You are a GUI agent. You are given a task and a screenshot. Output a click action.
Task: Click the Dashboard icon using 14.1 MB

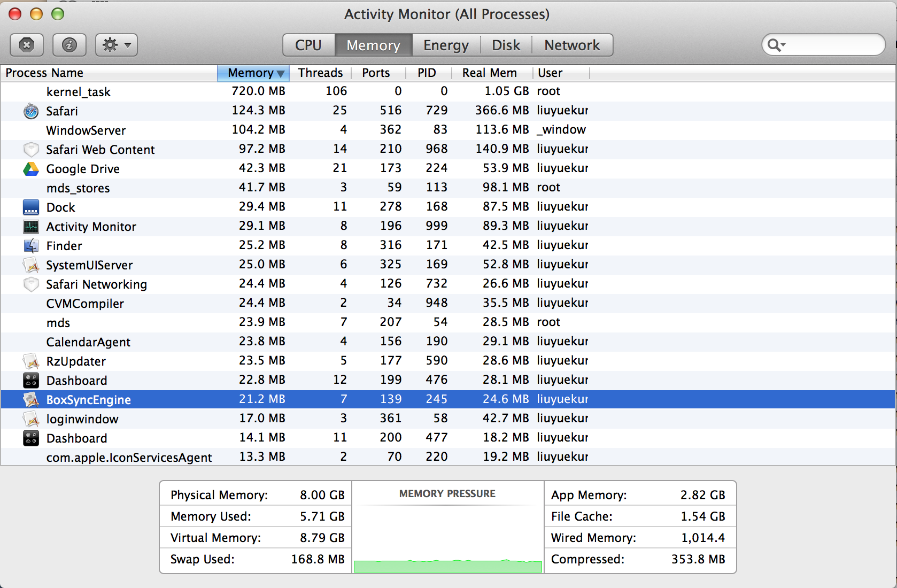tap(31, 438)
